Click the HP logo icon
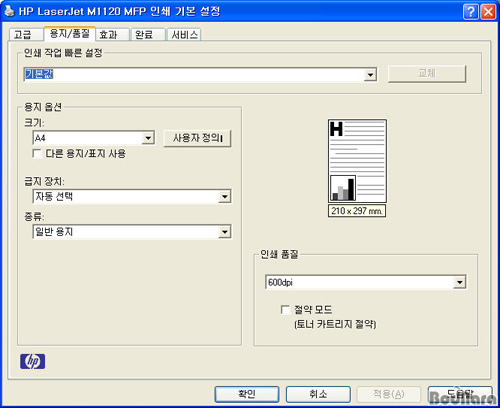The width and height of the screenshot is (500, 408). (x=32, y=361)
